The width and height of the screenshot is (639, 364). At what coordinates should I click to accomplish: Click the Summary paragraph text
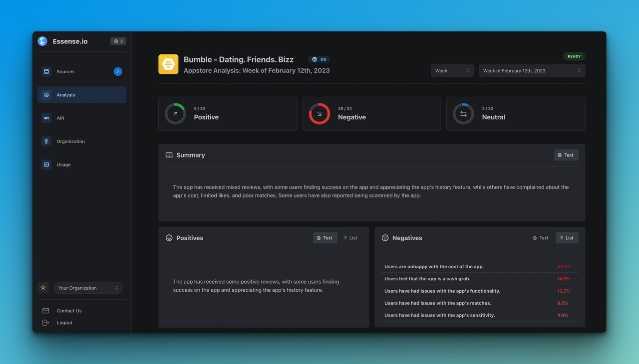[x=371, y=191]
